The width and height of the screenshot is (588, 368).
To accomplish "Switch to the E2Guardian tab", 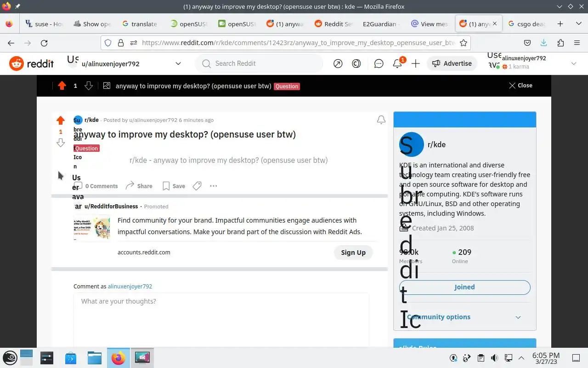I will [381, 24].
